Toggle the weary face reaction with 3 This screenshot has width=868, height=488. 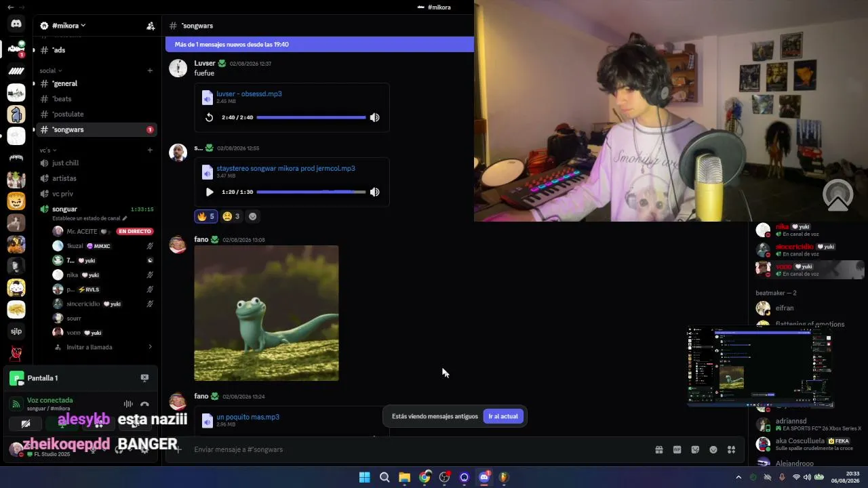coord(231,216)
